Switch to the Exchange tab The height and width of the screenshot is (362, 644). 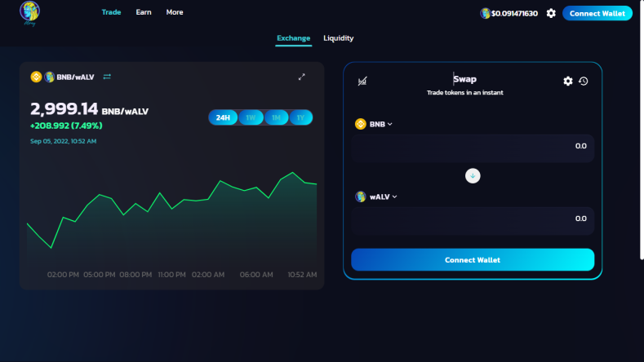click(293, 38)
